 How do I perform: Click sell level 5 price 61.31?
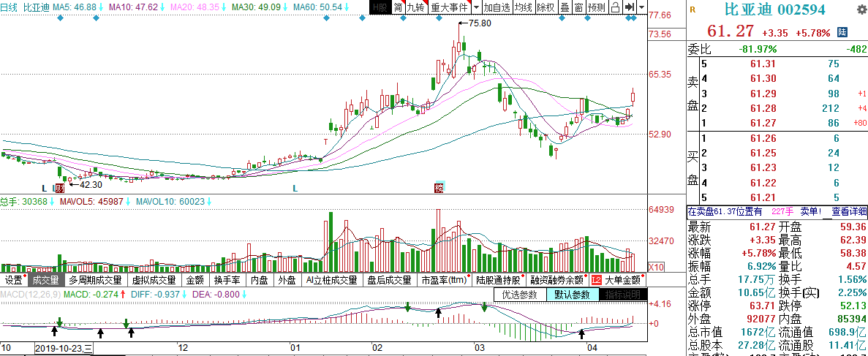point(762,64)
